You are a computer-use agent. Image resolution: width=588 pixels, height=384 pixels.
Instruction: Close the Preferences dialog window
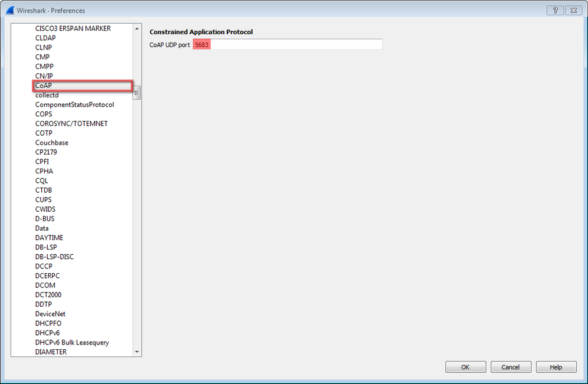pyautogui.click(x=573, y=11)
